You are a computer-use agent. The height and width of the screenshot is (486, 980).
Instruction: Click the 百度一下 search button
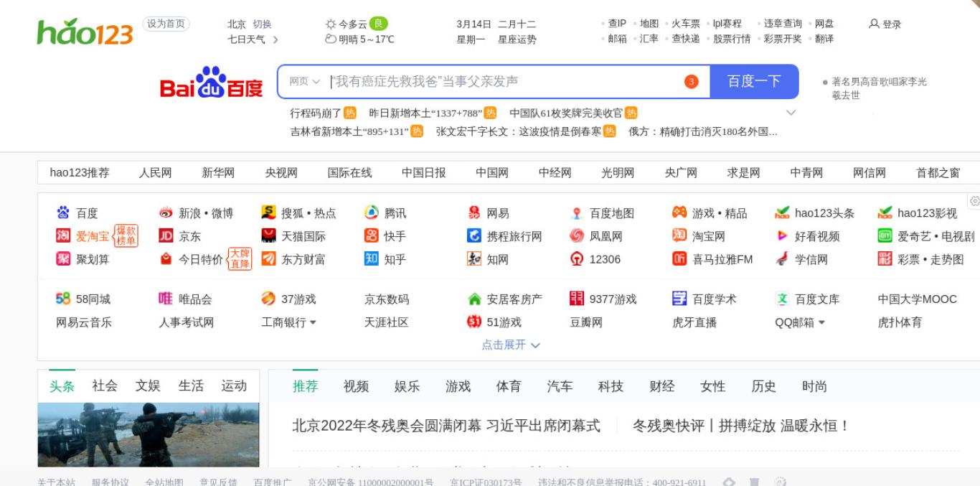[754, 81]
